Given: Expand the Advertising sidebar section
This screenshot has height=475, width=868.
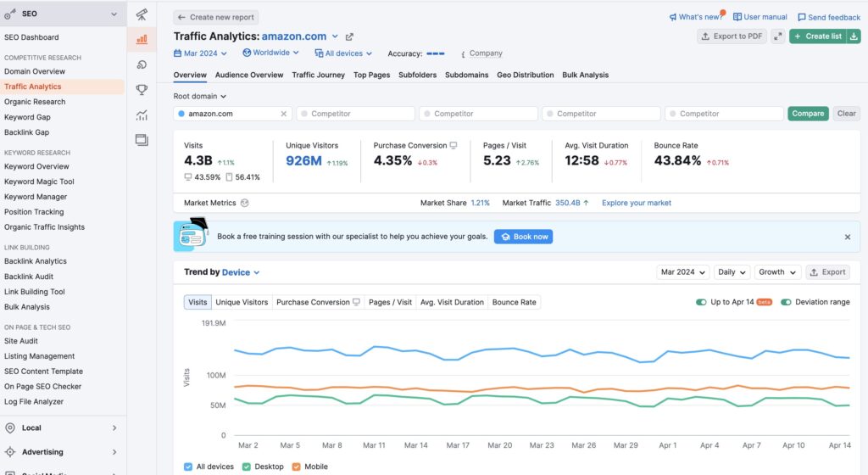Looking at the screenshot, I should click(114, 452).
